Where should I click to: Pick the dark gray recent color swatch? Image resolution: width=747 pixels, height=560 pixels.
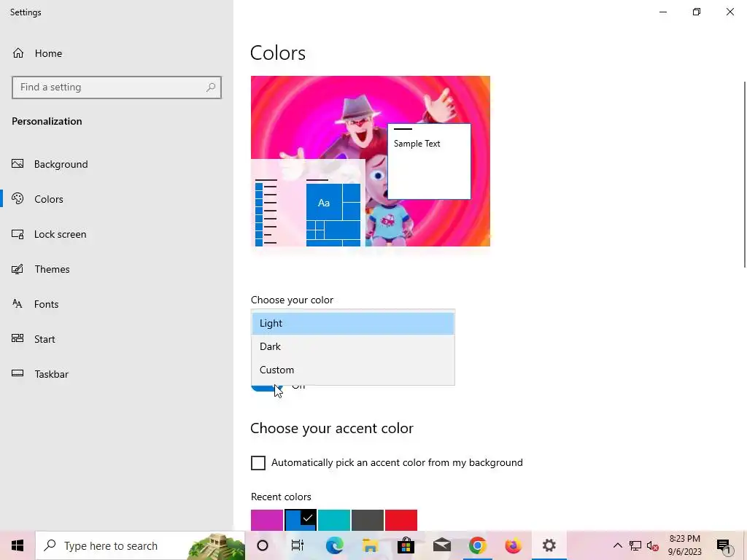point(368,520)
